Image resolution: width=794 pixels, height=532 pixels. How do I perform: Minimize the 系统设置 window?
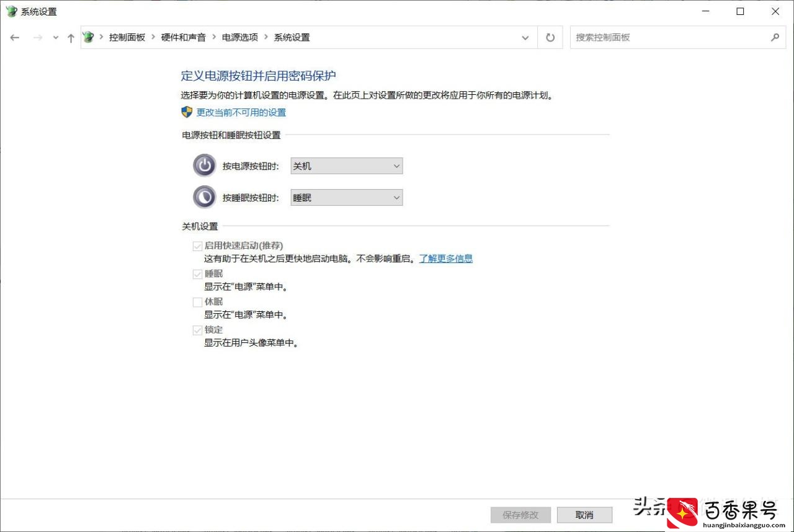706,11
